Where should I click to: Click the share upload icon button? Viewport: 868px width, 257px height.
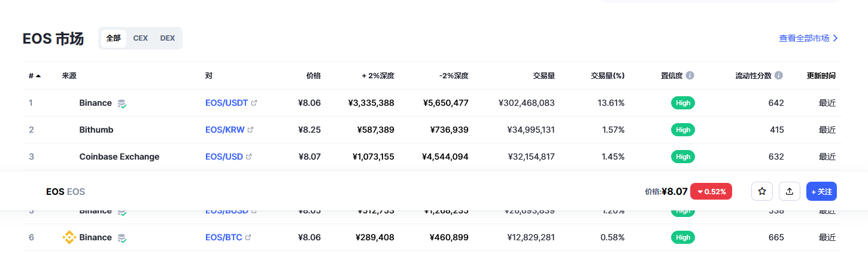tap(790, 191)
